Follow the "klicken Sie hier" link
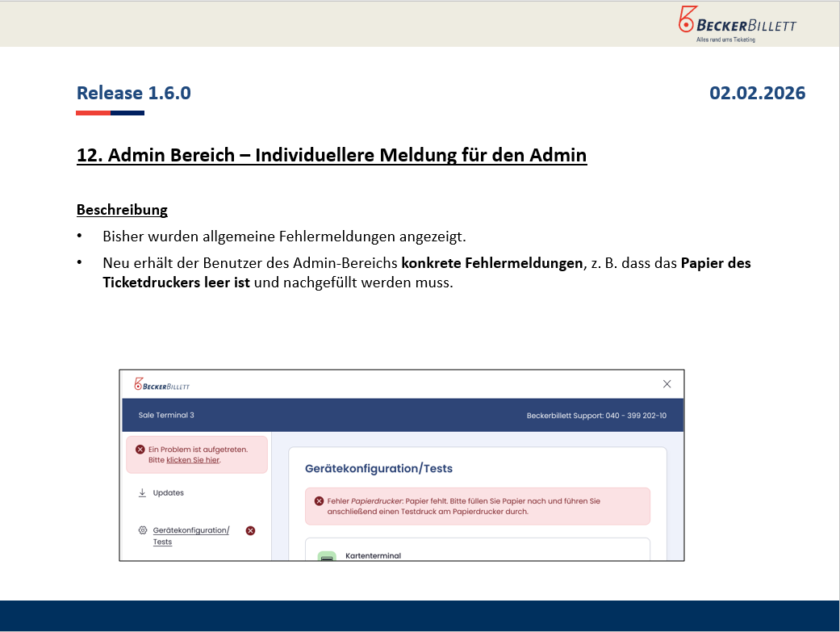The width and height of the screenshot is (840, 632). pyautogui.click(x=193, y=460)
